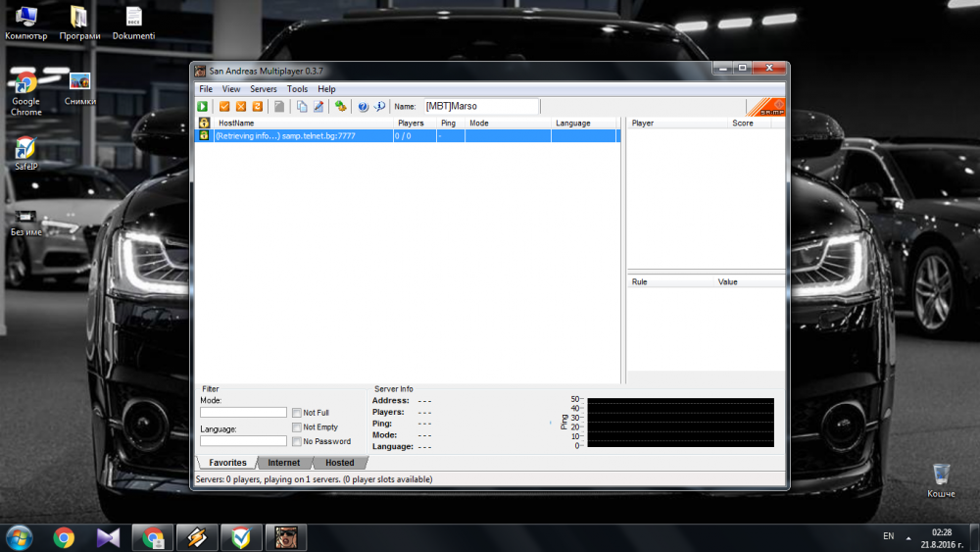
Task: Sort by Players column header
Action: (x=415, y=124)
